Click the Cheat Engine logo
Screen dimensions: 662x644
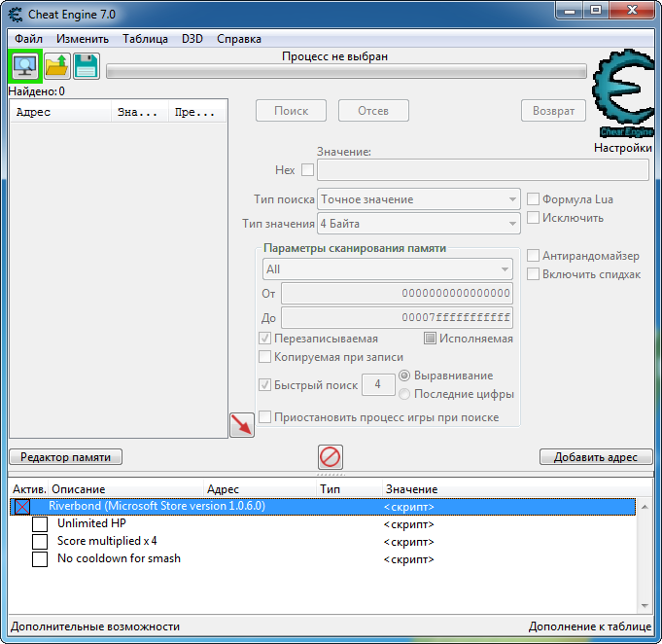click(623, 93)
